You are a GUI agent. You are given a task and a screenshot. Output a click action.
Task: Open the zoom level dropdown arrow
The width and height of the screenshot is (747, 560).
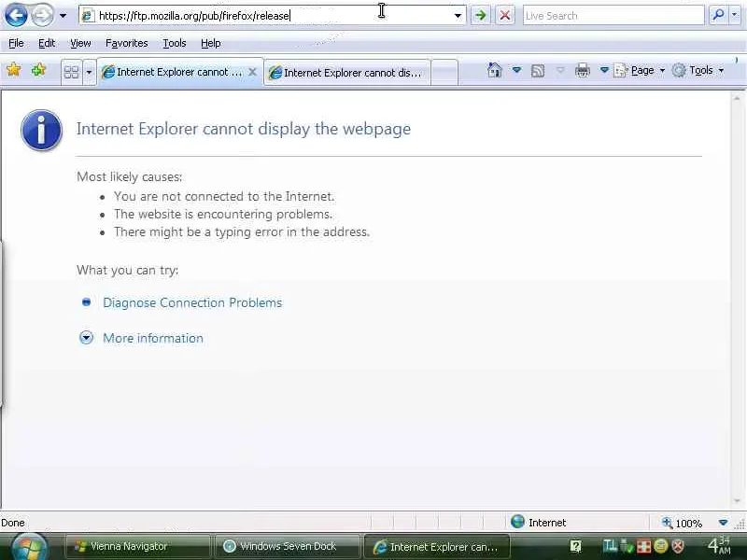click(723, 523)
